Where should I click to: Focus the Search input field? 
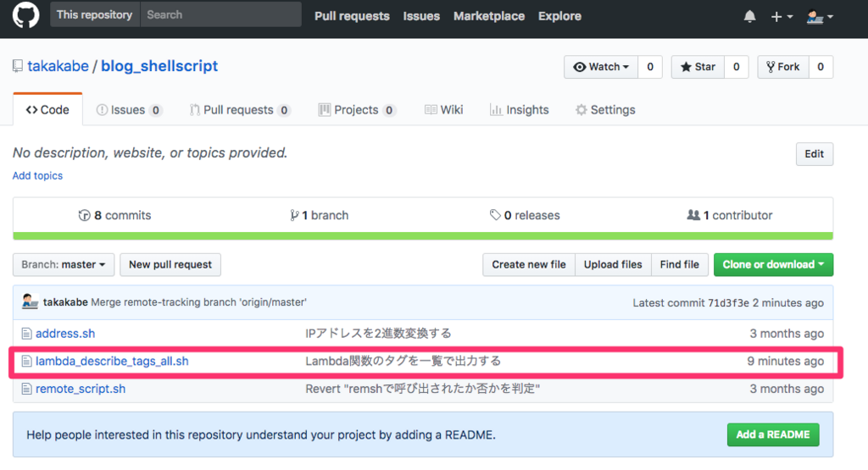point(221,15)
